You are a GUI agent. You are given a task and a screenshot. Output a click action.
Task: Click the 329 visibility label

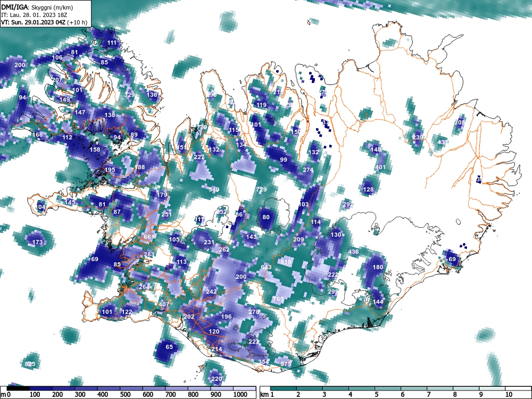click(x=130, y=95)
